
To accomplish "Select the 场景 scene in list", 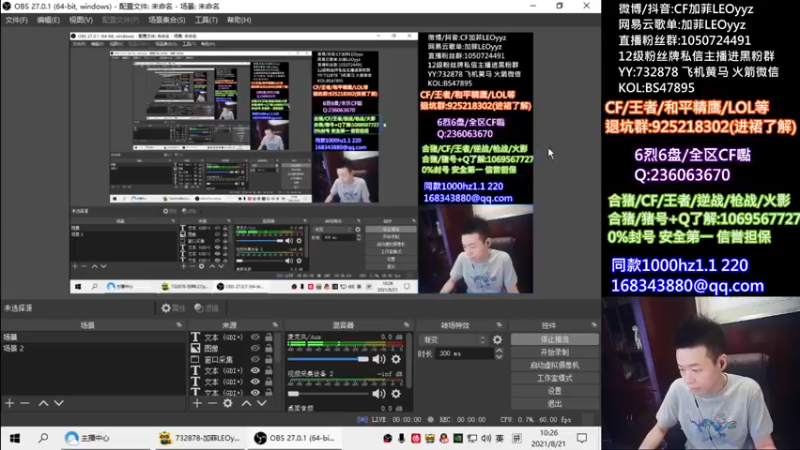I will pyautogui.click(x=93, y=337).
